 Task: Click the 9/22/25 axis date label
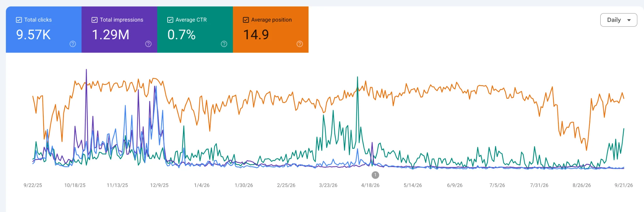point(33,185)
